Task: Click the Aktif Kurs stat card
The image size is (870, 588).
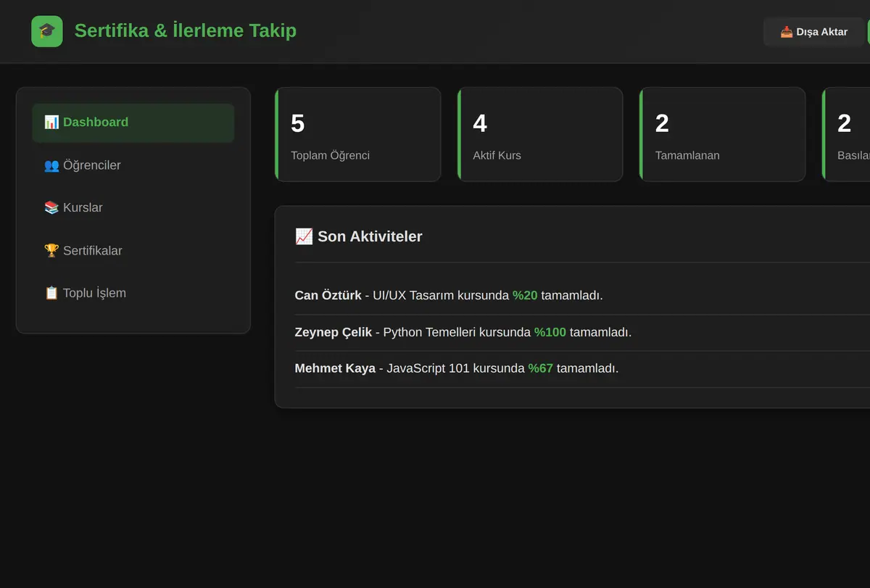Action: [x=540, y=134]
